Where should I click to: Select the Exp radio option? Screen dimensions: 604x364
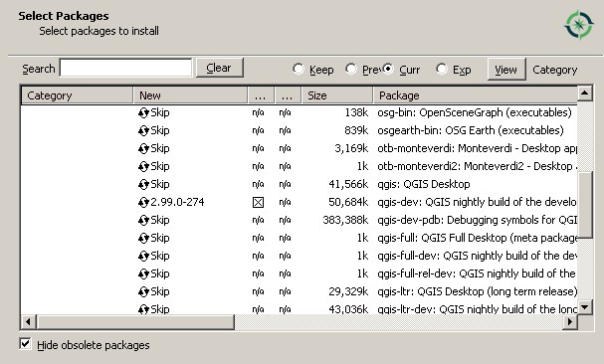coord(442,69)
